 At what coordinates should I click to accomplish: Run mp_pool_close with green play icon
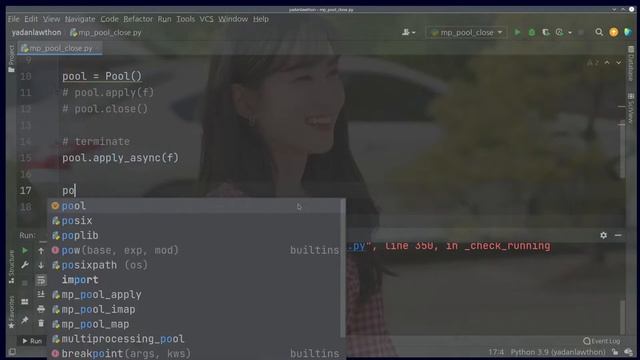(517, 32)
